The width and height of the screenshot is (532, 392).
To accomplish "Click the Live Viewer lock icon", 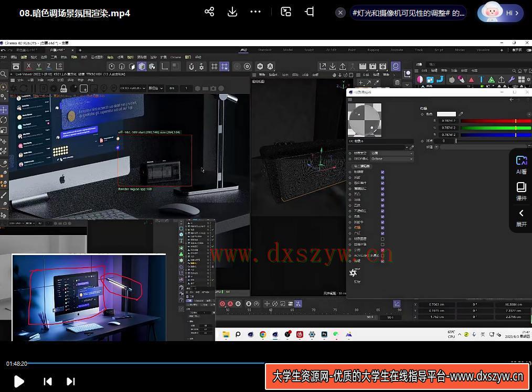I will coord(63,89).
